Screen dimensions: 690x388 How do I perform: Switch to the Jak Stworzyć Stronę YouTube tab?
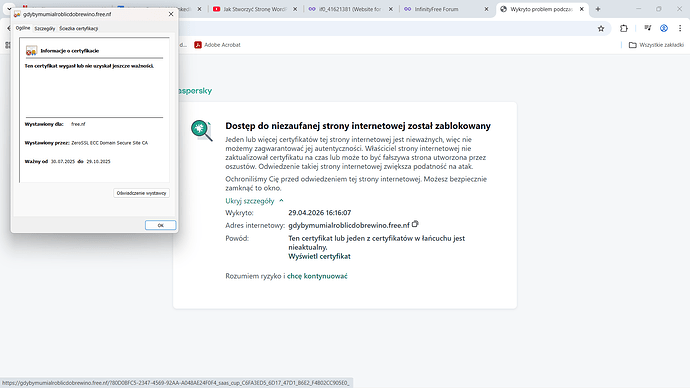[x=254, y=9]
